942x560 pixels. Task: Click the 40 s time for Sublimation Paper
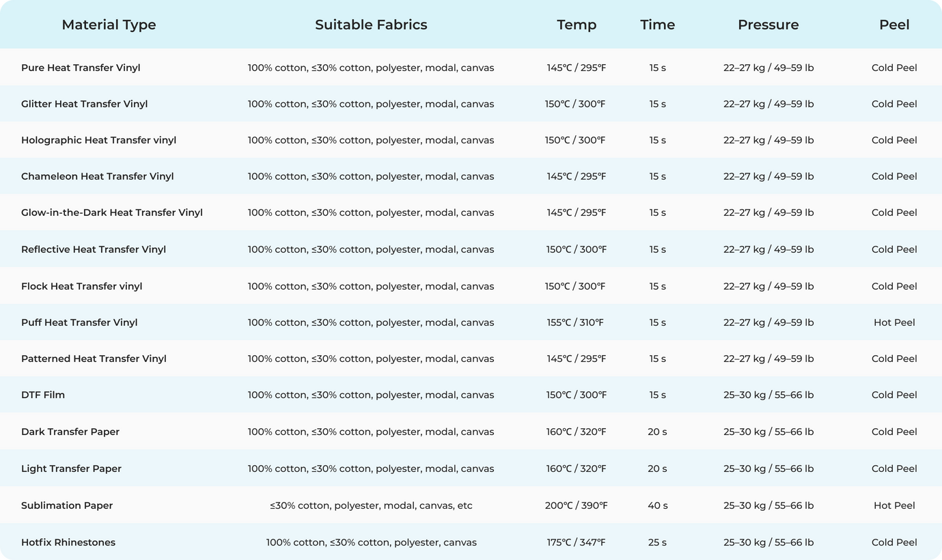(x=657, y=505)
